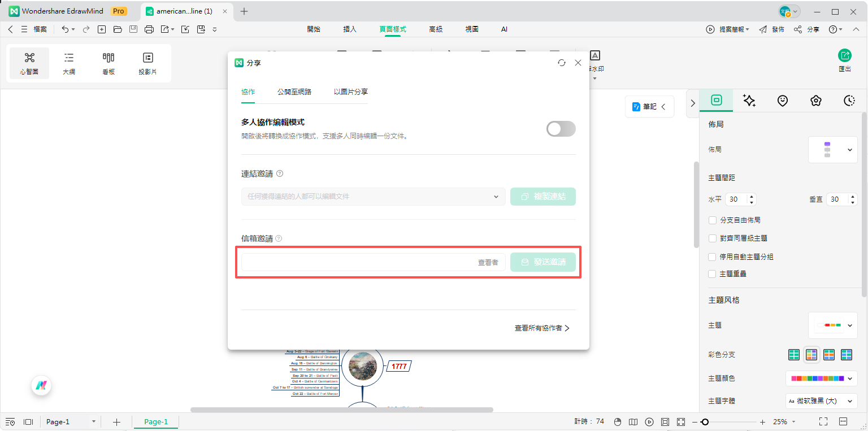Open the 主題字體 font dropdown
868x431 pixels.
[x=821, y=401]
